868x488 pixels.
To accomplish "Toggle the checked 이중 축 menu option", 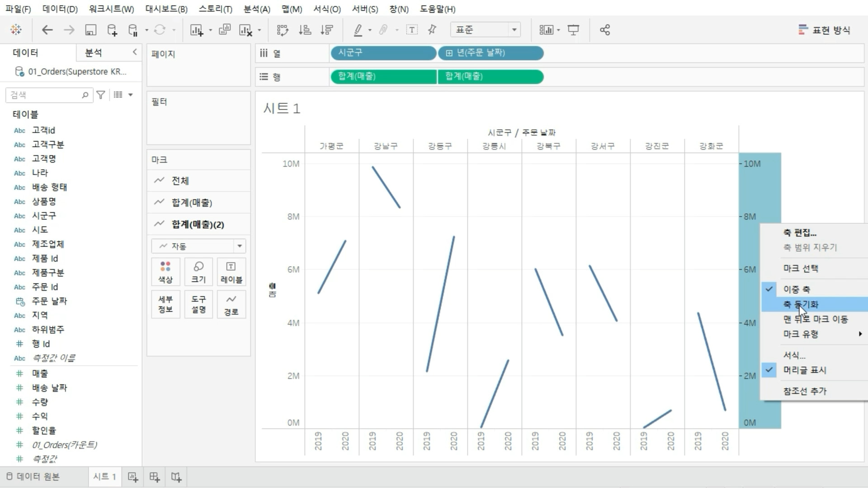I will 797,289.
